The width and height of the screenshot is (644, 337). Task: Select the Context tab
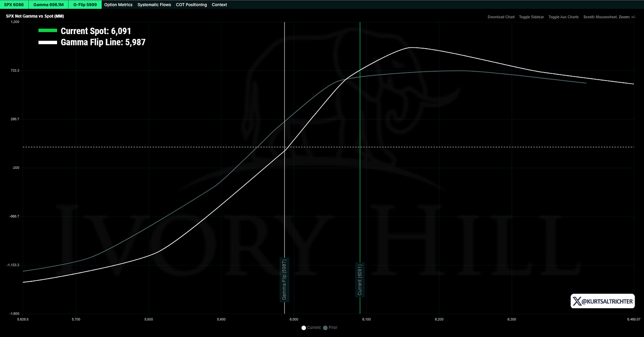coord(219,5)
